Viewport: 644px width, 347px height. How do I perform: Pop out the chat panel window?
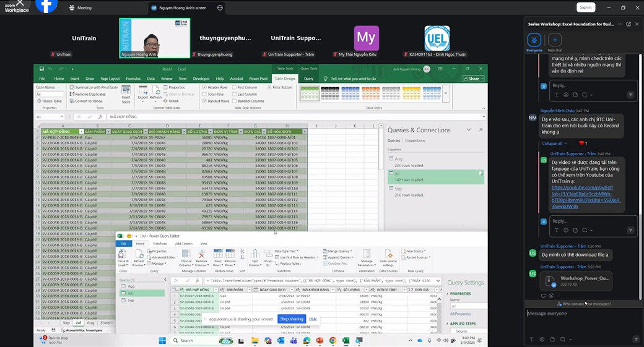[629, 24]
